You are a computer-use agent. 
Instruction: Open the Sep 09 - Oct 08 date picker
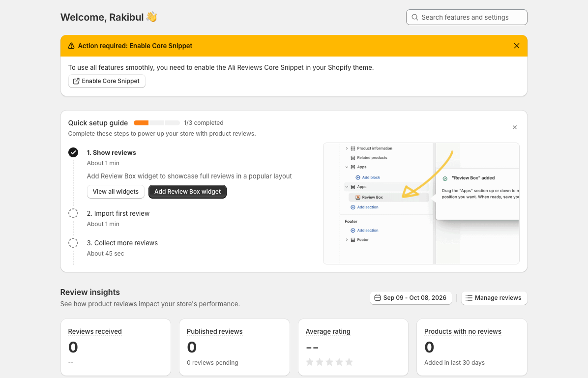pyautogui.click(x=411, y=298)
